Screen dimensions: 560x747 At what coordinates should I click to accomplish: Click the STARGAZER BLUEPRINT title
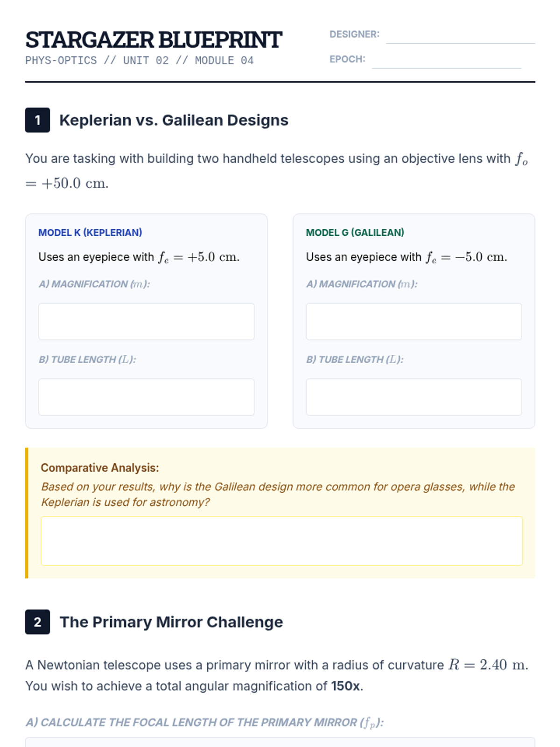click(x=154, y=40)
